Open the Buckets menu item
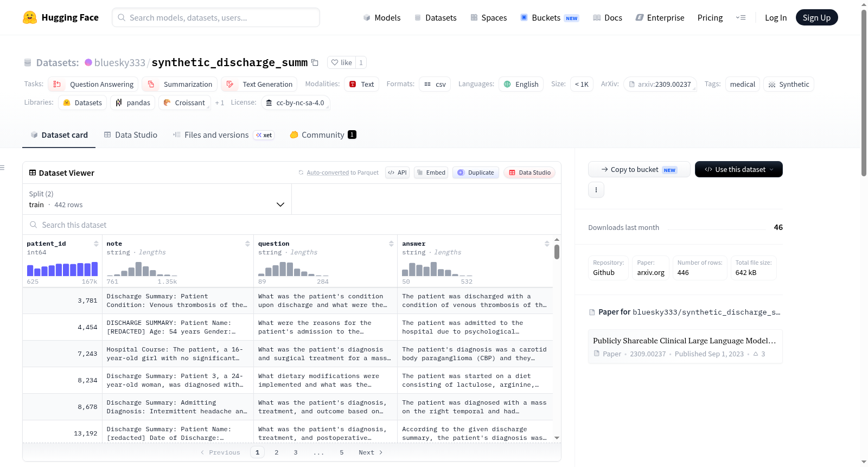This screenshot has height=467, width=868. (550, 17)
